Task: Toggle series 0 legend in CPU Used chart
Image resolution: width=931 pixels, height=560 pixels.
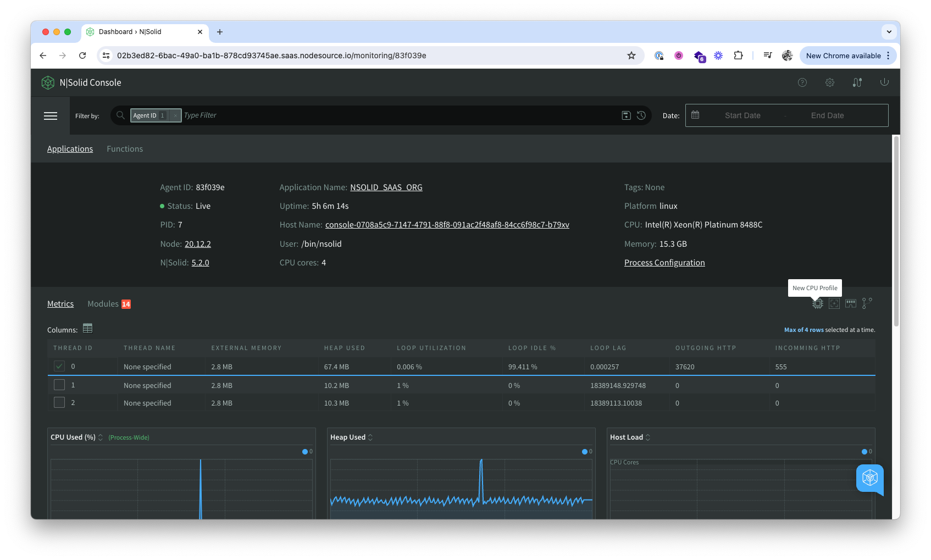Action: tap(307, 452)
